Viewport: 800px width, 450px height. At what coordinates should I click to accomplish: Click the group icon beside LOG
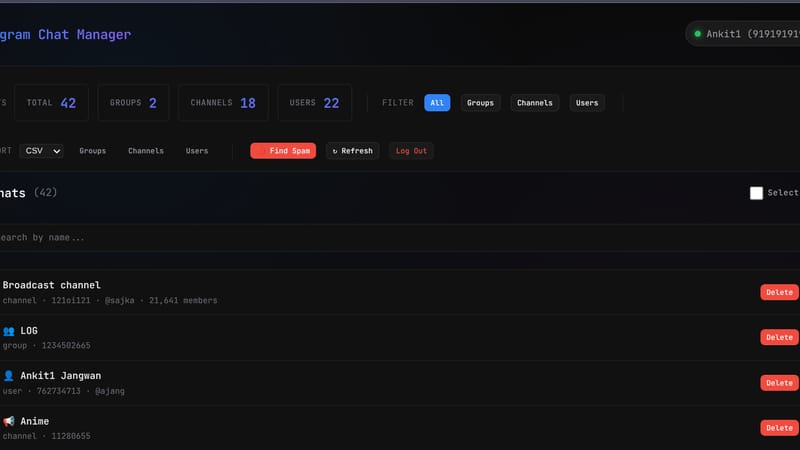(x=9, y=331)
